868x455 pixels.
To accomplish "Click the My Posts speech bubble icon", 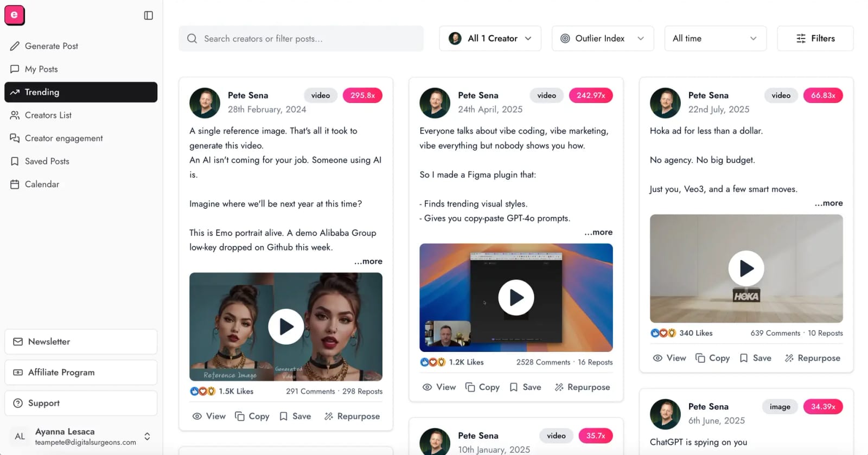I will pos(15,69).
